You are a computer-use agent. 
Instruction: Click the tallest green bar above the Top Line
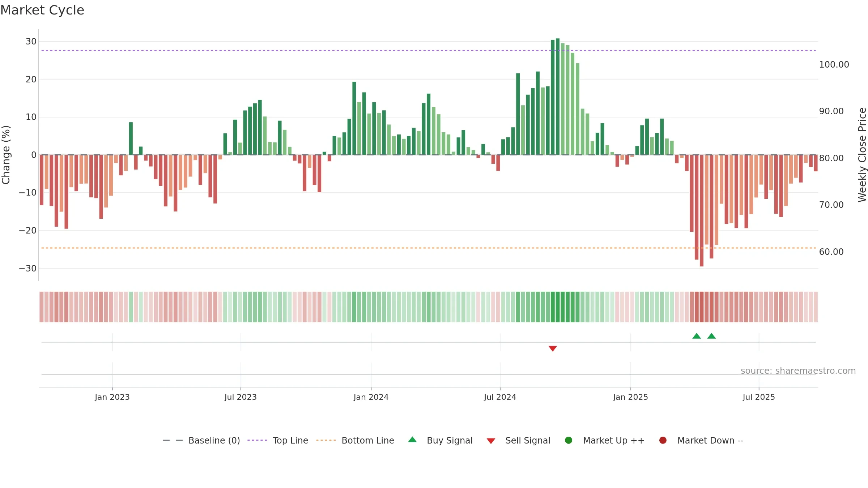(558, 97)
